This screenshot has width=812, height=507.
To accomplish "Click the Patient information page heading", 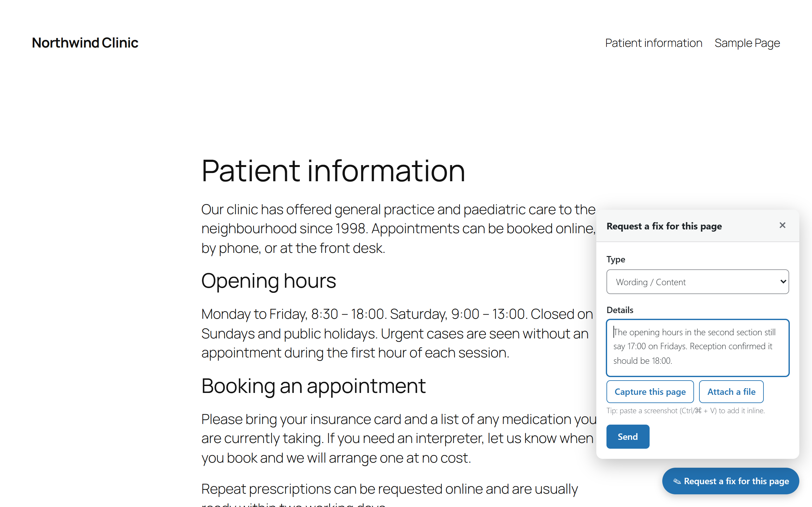I will tap(333, 171).
